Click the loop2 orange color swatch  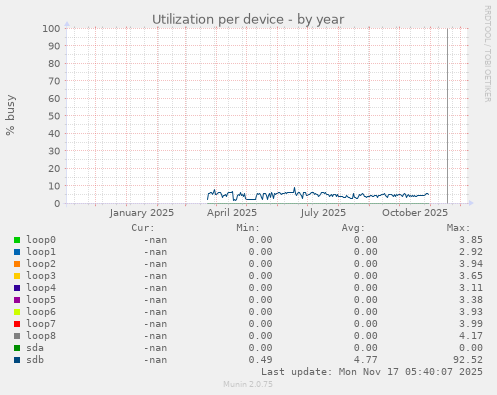tap(17, 264)
